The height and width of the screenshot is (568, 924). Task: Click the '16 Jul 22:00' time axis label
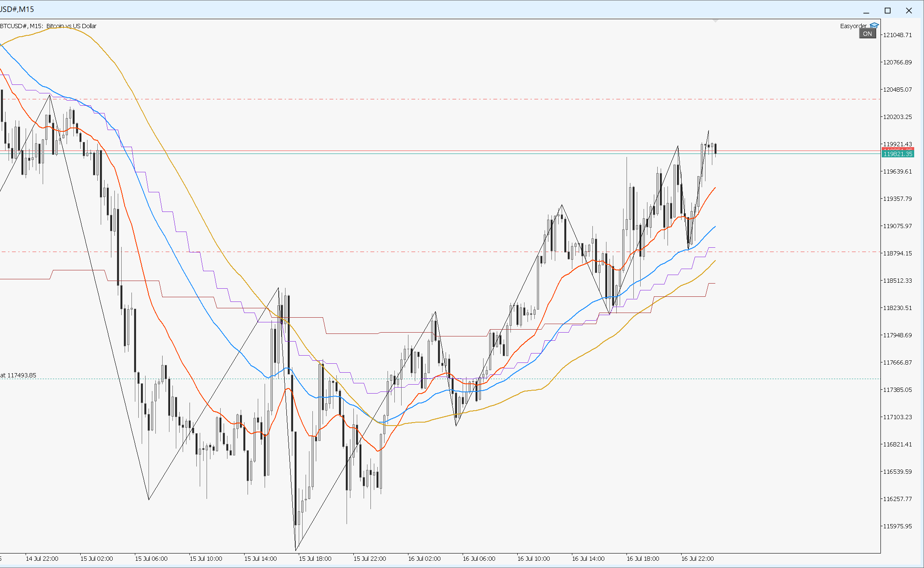pyautogui.click(x=697, y=559)
